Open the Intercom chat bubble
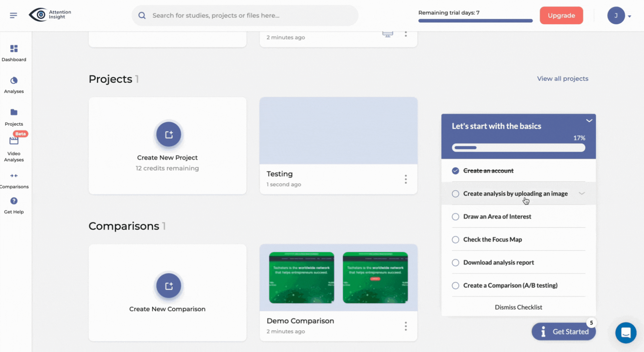 pos(626,333)
